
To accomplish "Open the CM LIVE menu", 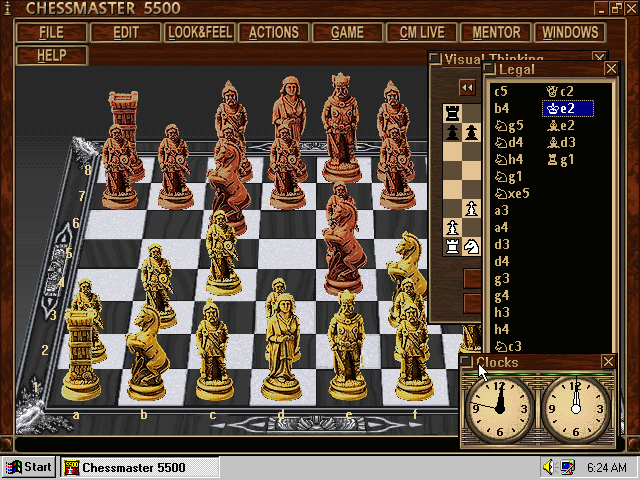I will pyautogui.click(x=421, y=32).
